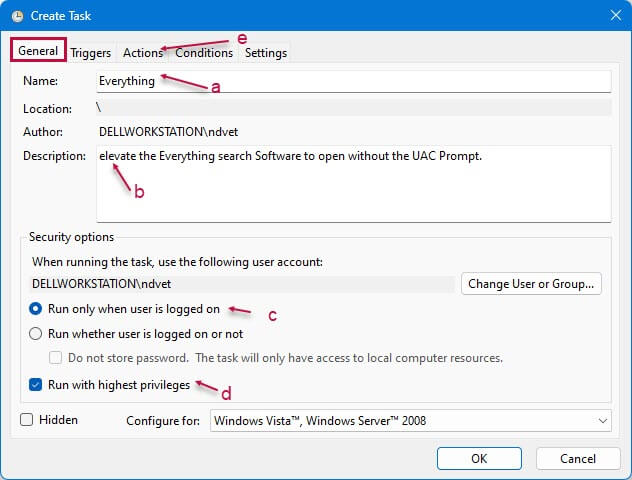Switch to the General tab

[38, 51]
